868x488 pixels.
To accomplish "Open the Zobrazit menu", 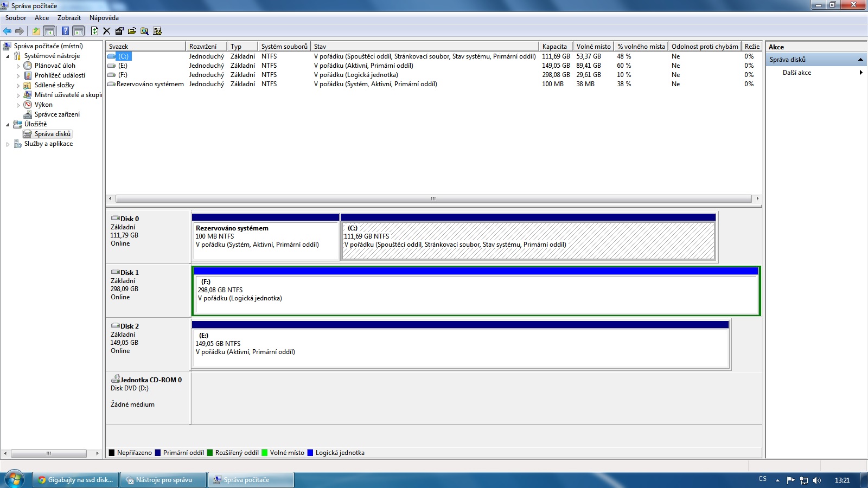I will coord(69,18).
